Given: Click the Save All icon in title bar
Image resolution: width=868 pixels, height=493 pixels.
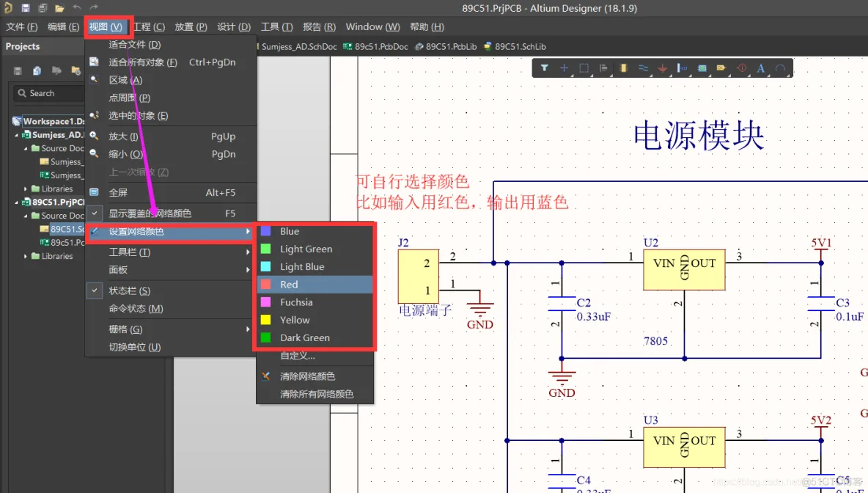Looking at the screenshot, I should (43, 8).
